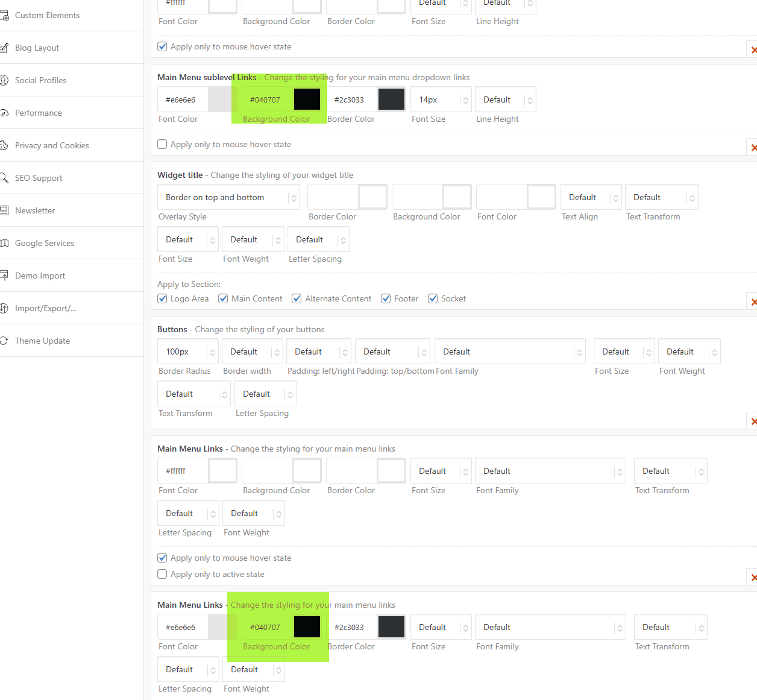
Task: Delete the Widget title styling block
Action: point(753,302)
